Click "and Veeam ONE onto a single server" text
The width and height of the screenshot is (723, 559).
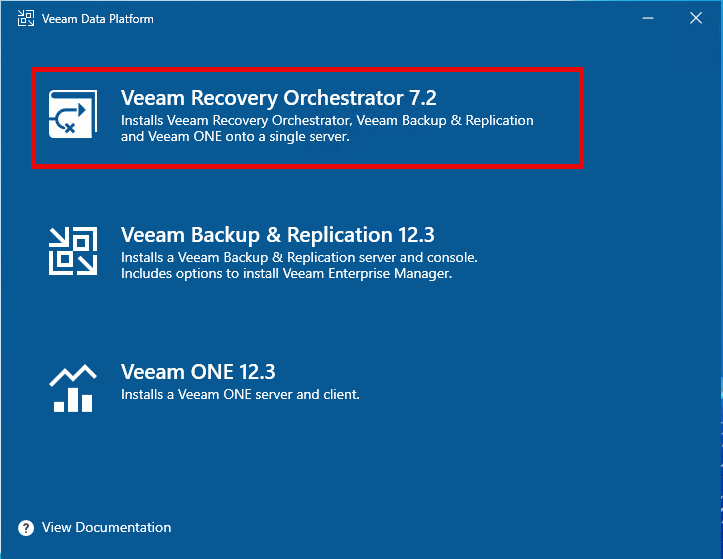click(x=235, y=137)
